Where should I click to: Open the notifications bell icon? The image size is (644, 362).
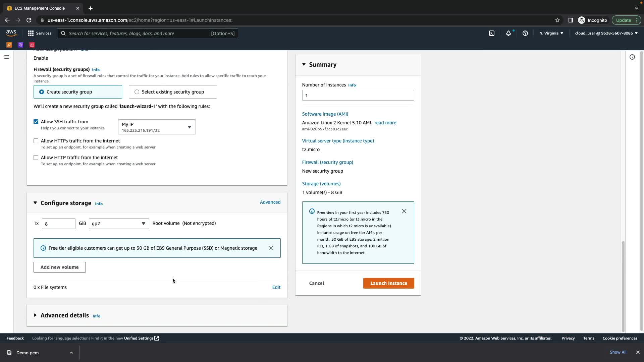(x=508, y=33)
